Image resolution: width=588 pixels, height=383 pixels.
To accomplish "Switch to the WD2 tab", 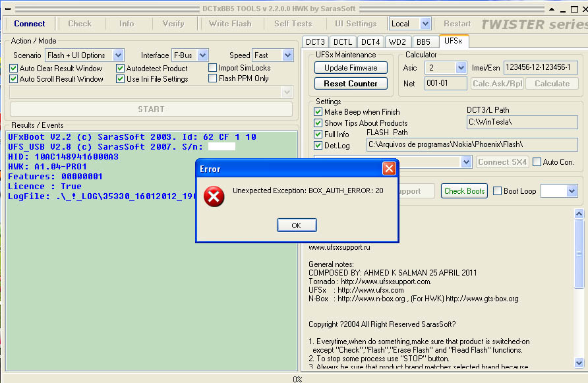I will [x=397, y=42].
